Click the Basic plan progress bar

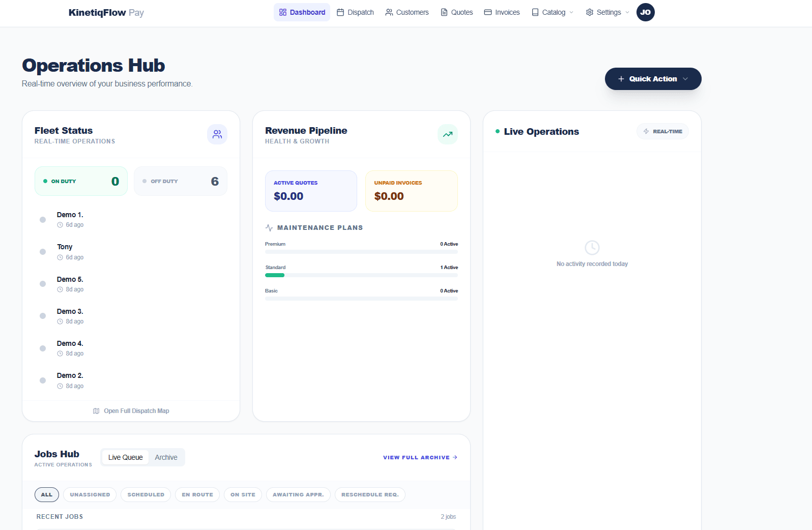361,299
